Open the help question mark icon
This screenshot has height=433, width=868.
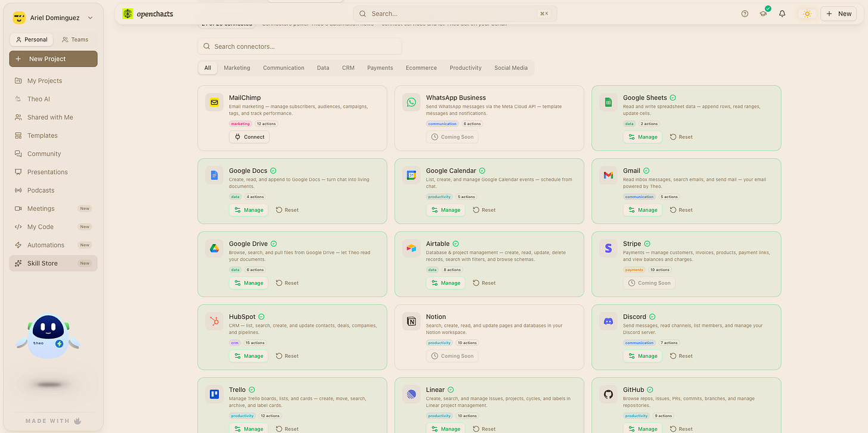click(x=745, y=14)
